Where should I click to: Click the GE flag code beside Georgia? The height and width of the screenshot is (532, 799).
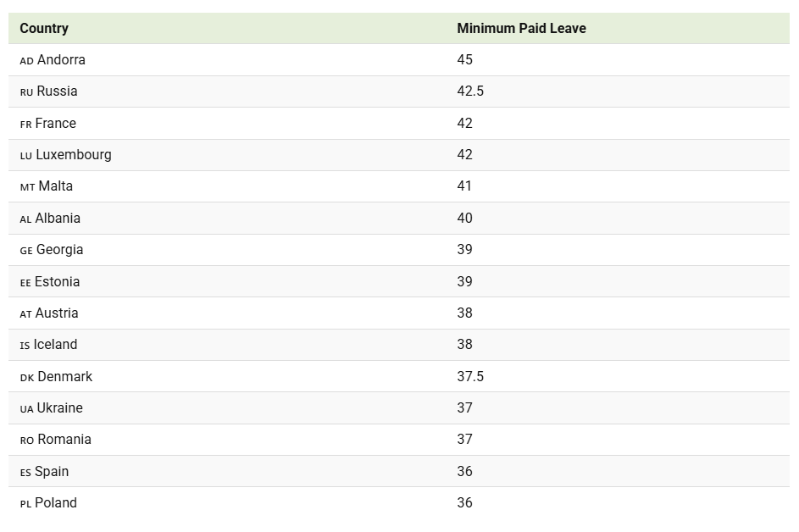[x=26, y=251]
